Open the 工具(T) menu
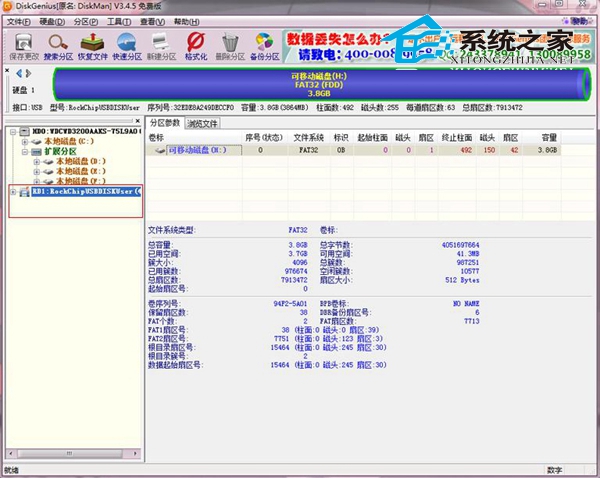Screen dimensions: 600x478 tap(118, 20)
